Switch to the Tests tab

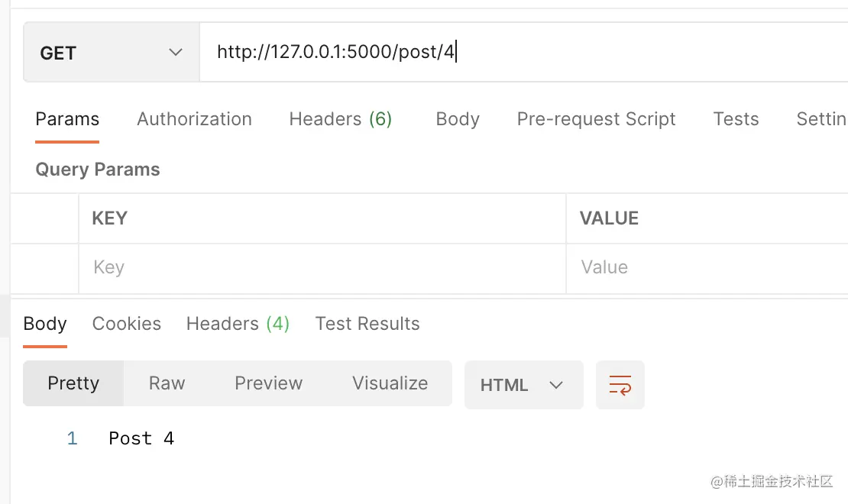click(x=736, y=119)
